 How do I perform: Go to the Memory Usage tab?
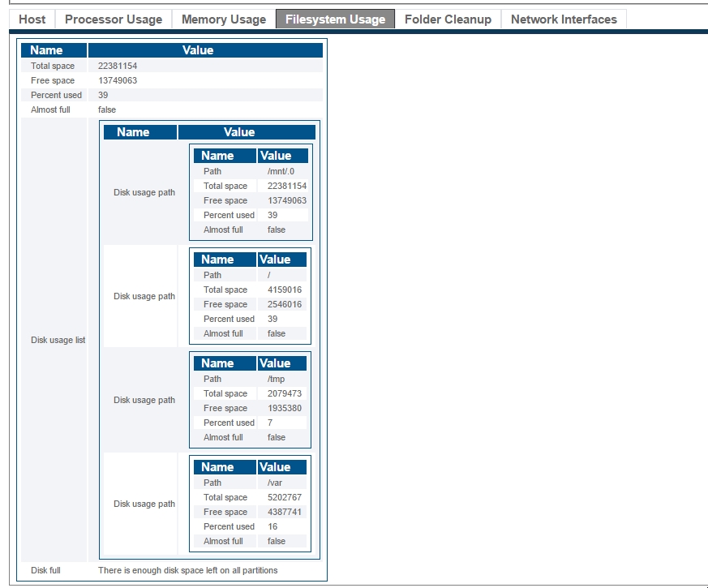[x=223, y=19]
